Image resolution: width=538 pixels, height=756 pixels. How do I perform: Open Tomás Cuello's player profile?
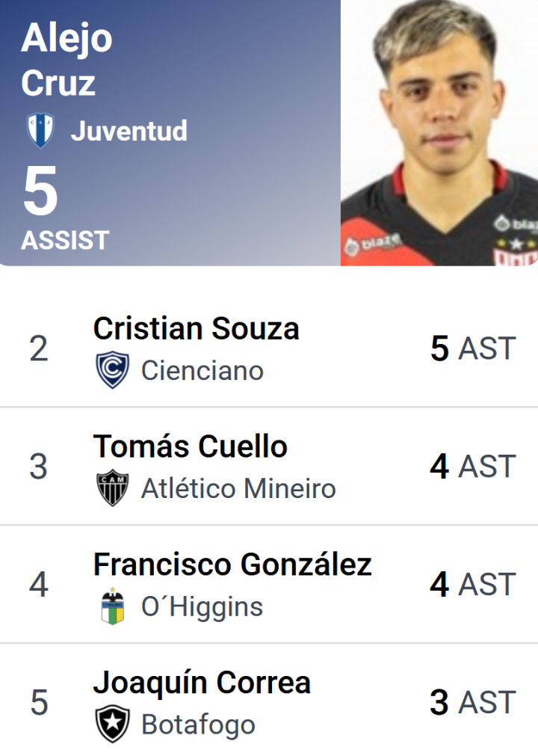point(191,446)
